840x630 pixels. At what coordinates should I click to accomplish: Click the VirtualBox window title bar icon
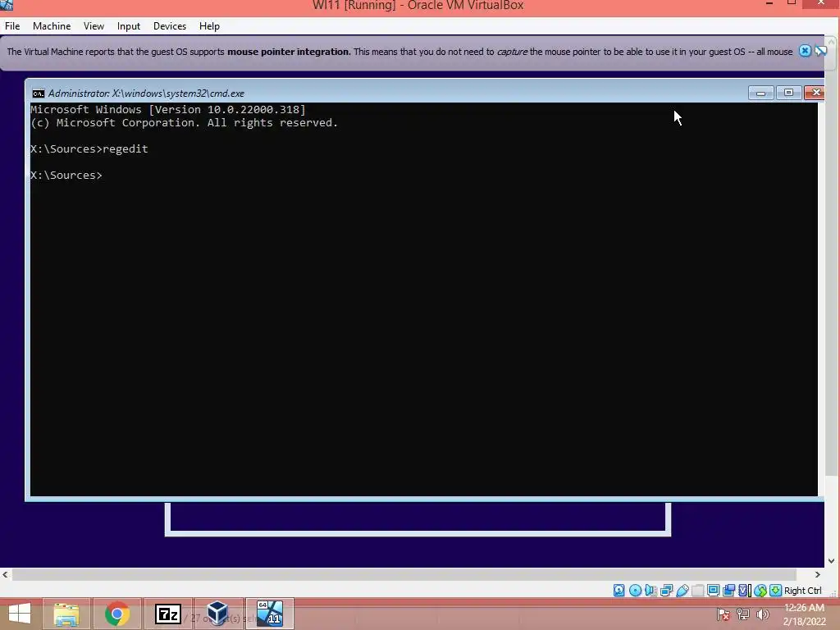coord(7,5)
